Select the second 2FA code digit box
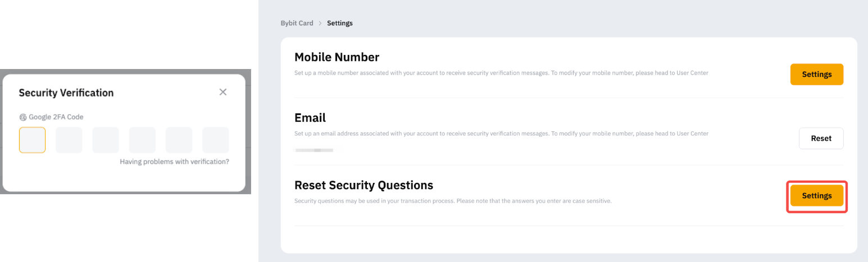This screenshot has width=868, height=262. click(69, 140)
